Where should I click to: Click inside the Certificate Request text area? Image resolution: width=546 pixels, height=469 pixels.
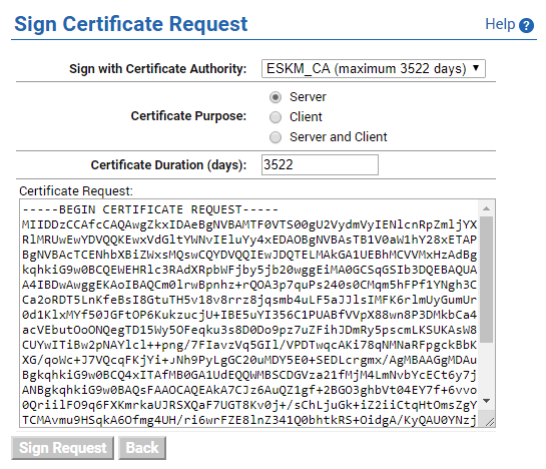click(249, 313)
